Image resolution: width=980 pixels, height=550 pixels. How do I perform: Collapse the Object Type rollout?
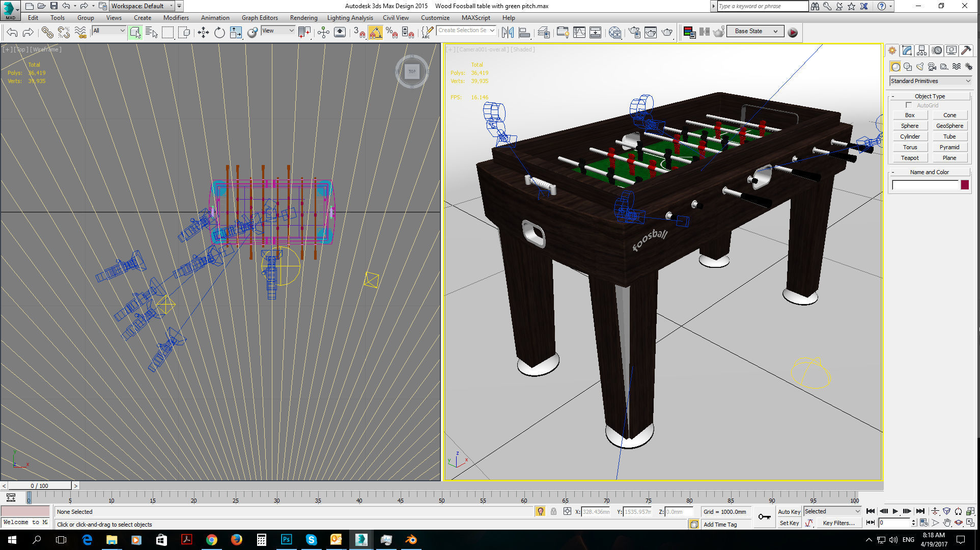click(x=930, y=96)
